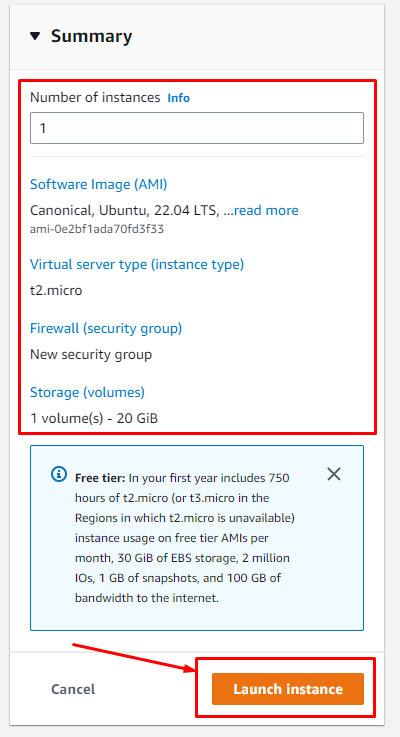Click the orange Launch instance button
The height and width of the screenshot is (737, 400).
(x=288, y=689)
